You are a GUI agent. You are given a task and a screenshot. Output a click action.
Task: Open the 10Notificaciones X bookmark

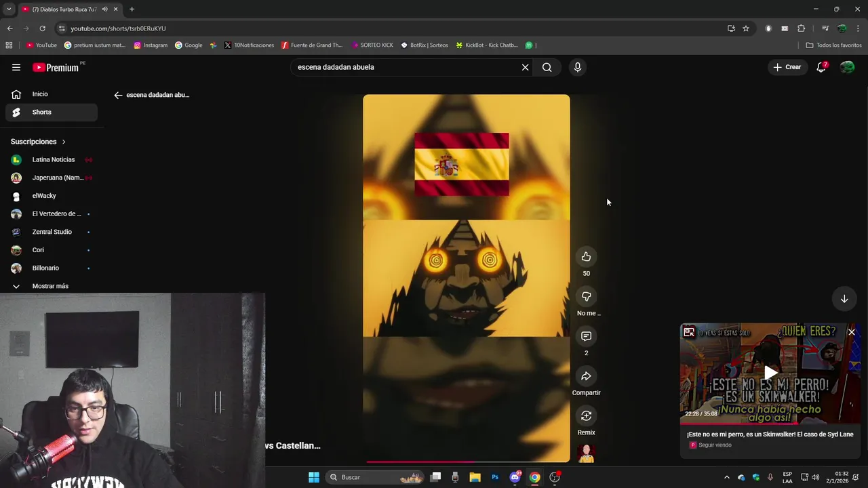249,45
